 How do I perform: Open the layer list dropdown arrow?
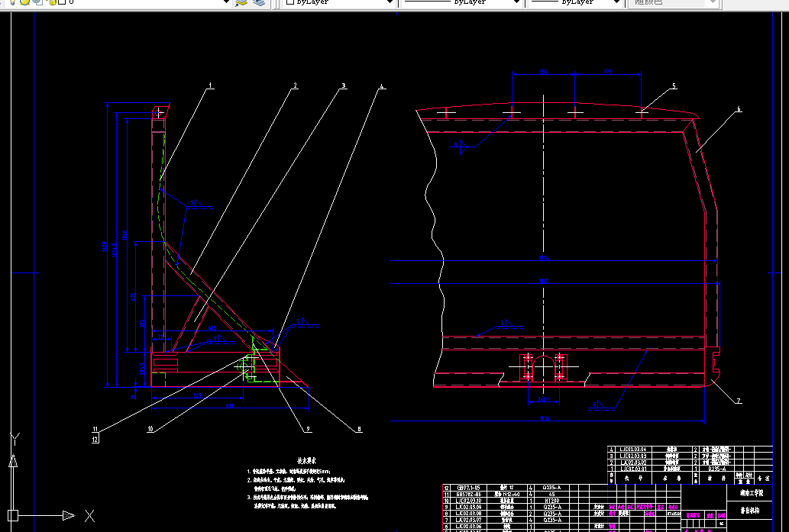[x=226, y=2]
